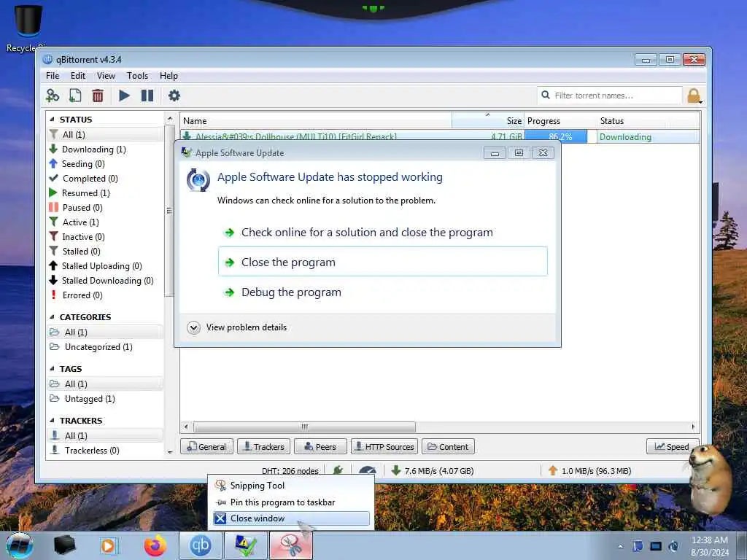Click Close the program option
The height and width of the screenshot is (560, 747).
point(382,262)
